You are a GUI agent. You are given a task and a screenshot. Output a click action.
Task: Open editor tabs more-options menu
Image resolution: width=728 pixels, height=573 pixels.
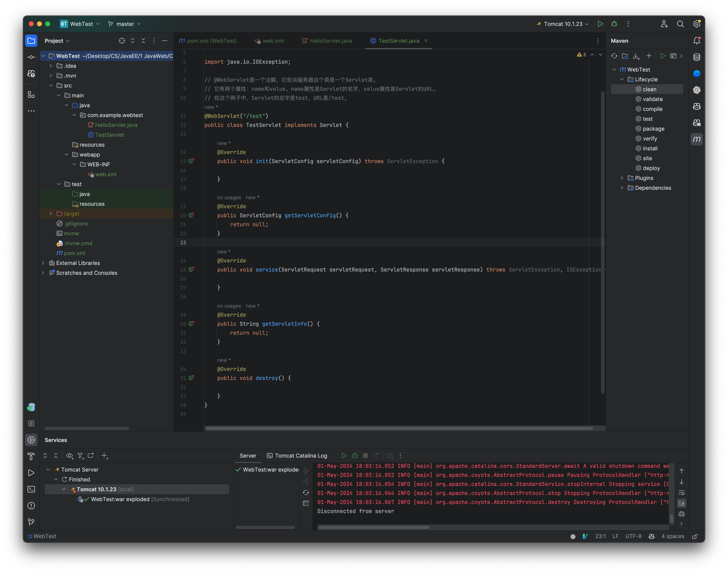coord(598,41)
